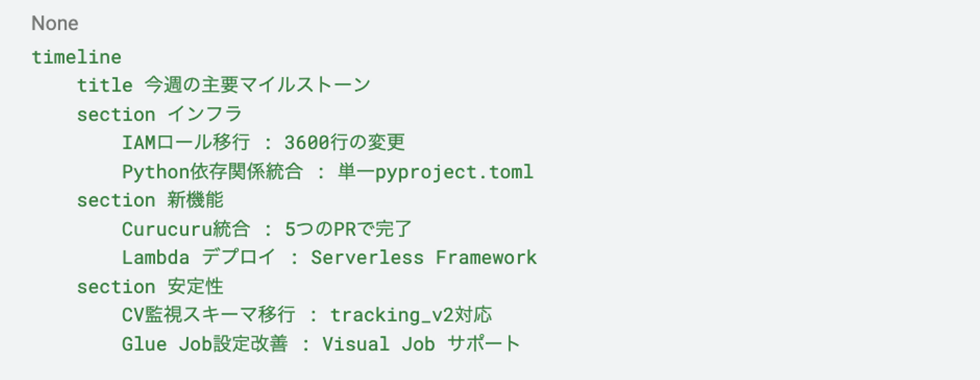Click the text "tracking_v2対応"
Image resolution: width=980 pixels, height=380 pixels.
pos(411,315)
